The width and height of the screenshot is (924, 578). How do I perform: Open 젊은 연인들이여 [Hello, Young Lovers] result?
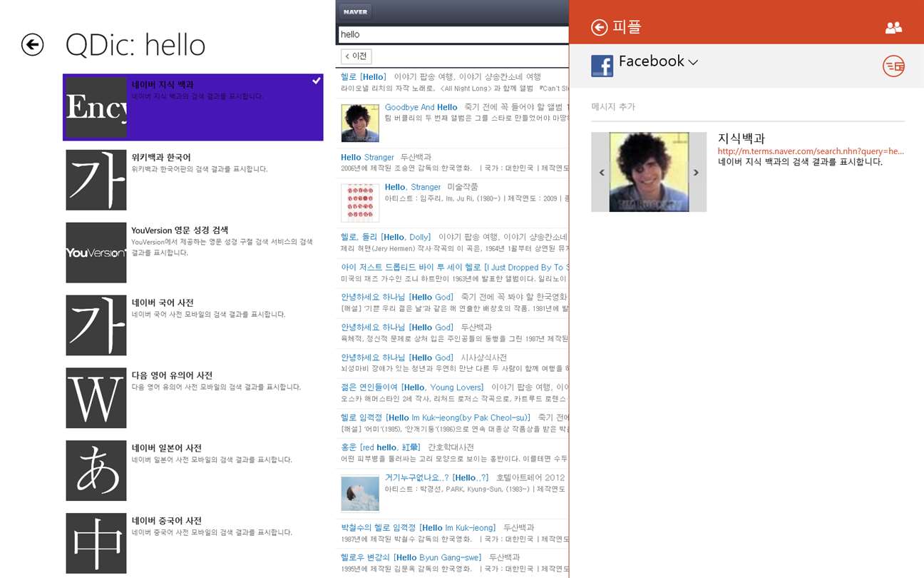pos(412,387)
